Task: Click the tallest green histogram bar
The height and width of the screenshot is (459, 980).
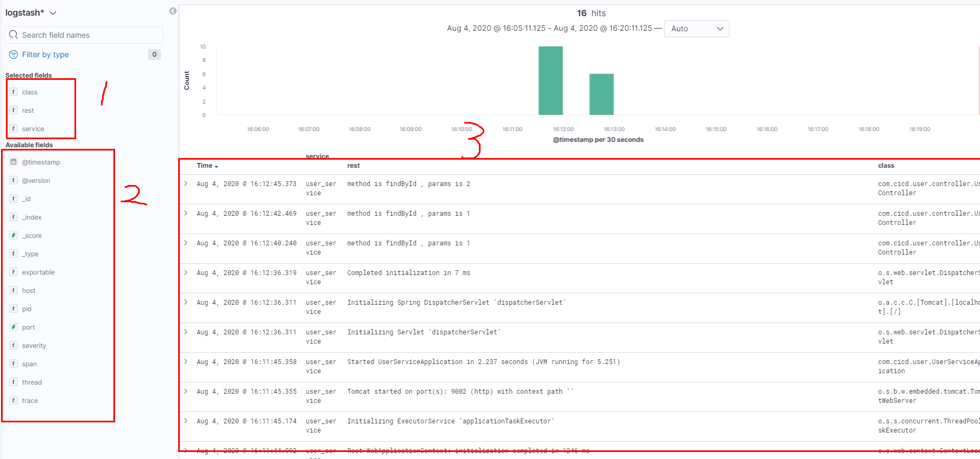Action: click(x=551, y=80)
